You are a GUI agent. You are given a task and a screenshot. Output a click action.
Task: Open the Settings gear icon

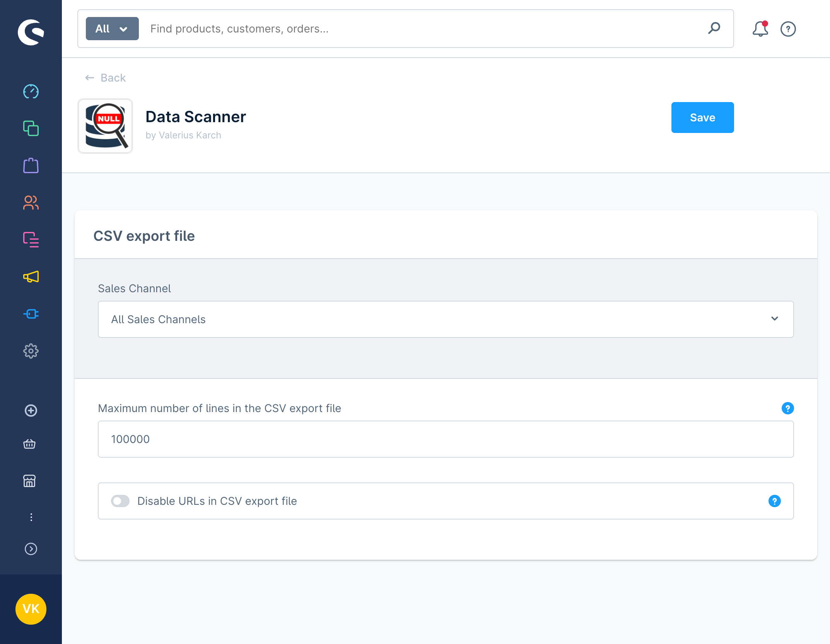pyautogui.click(x=31, y=351)
